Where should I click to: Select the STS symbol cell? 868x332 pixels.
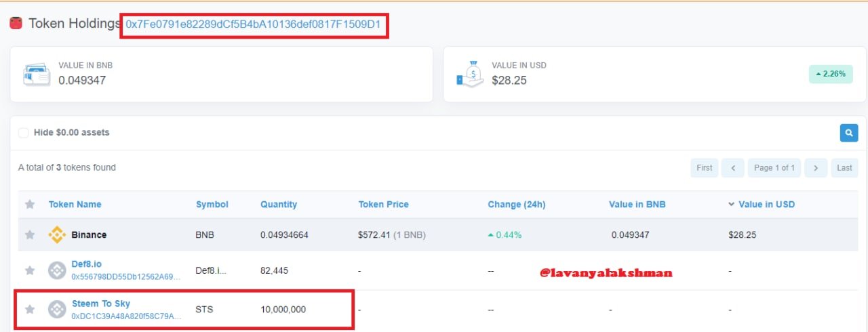[x=204, y=310]
